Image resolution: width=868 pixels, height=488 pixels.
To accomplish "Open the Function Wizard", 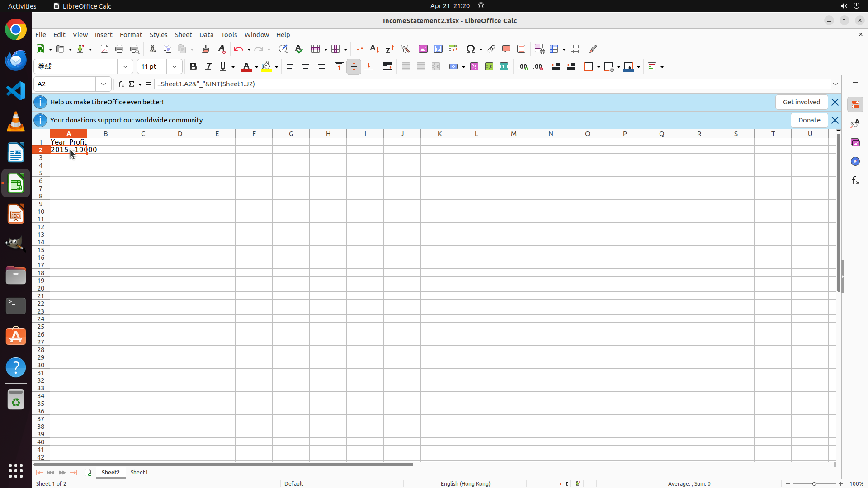I will 121,84.
